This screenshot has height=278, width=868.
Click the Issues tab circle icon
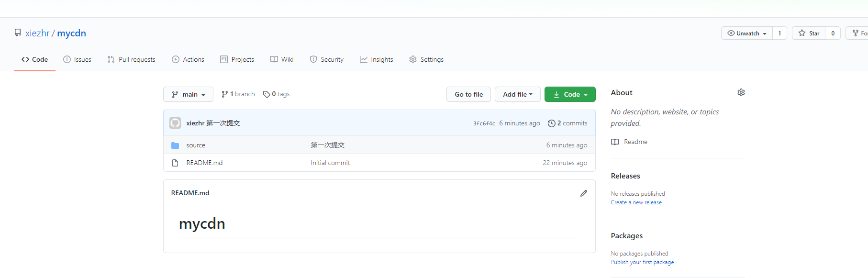pyautogui.click(x=67, y=59)
